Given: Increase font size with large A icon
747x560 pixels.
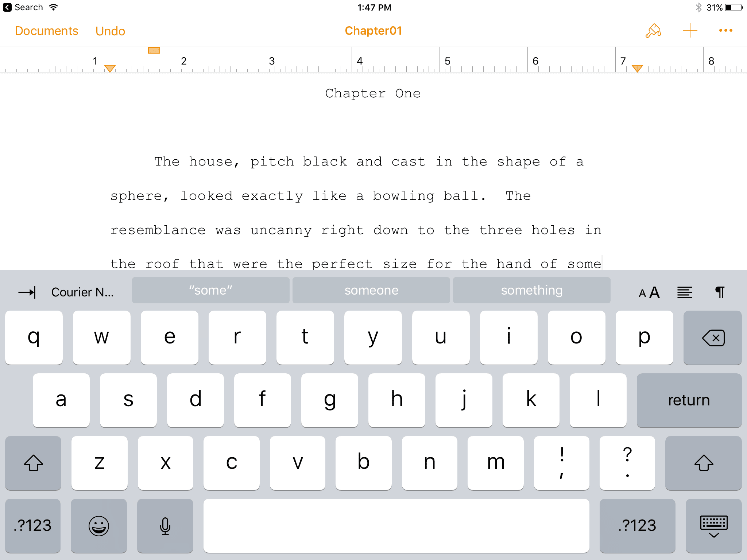Looking at the screenshot, I should [x=657, y=289].
